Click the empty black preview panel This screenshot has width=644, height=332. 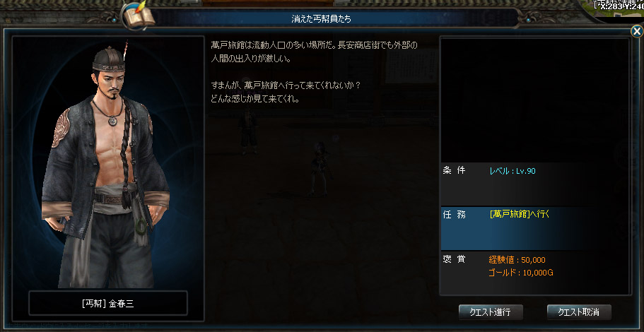534,100
